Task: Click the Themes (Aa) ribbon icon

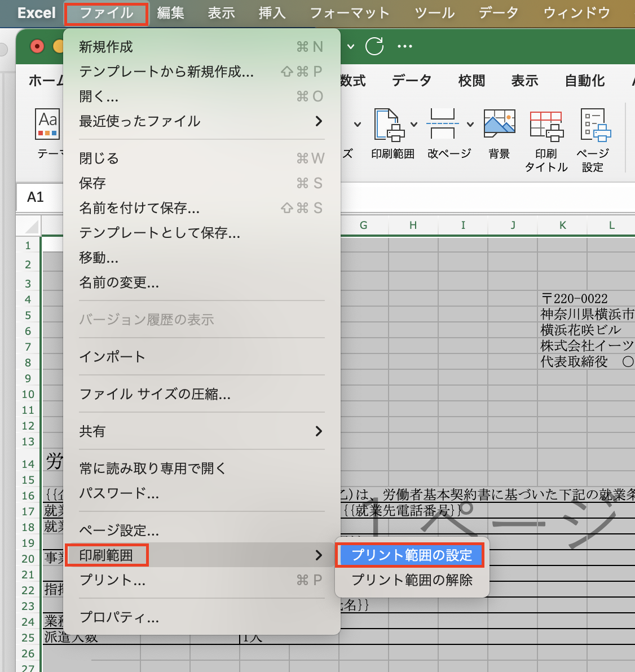Action: [48, 125]
